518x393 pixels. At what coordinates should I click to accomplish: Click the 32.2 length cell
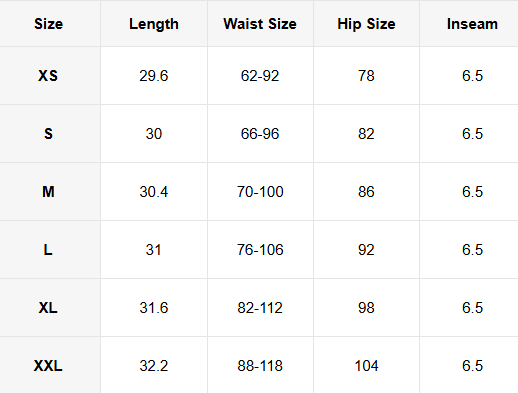click(x=154, y=366)
